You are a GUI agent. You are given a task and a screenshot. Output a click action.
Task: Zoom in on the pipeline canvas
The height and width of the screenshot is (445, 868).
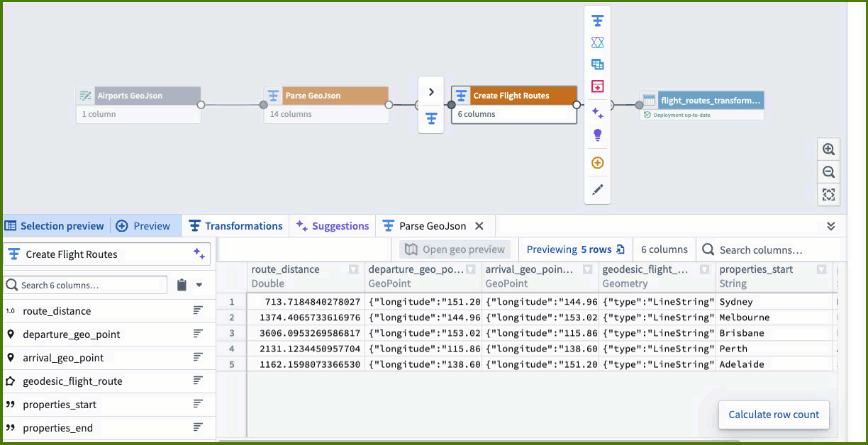click(828, 150)
